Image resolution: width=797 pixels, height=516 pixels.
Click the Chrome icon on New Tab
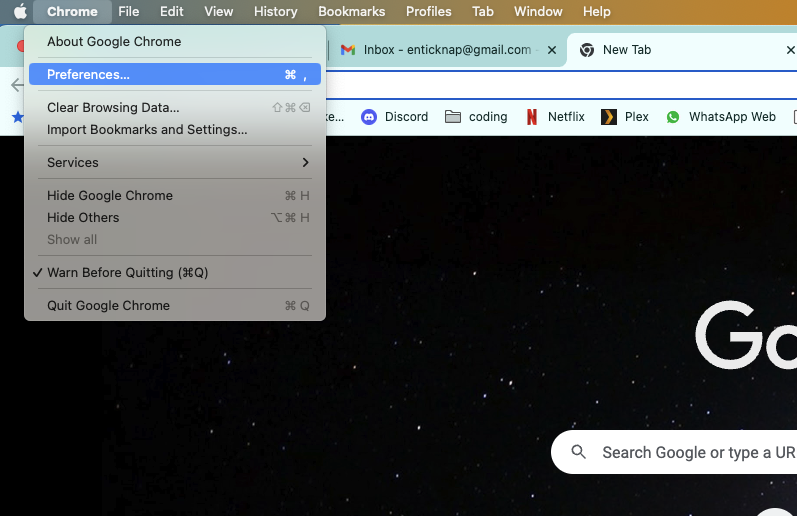coord(587,50)
